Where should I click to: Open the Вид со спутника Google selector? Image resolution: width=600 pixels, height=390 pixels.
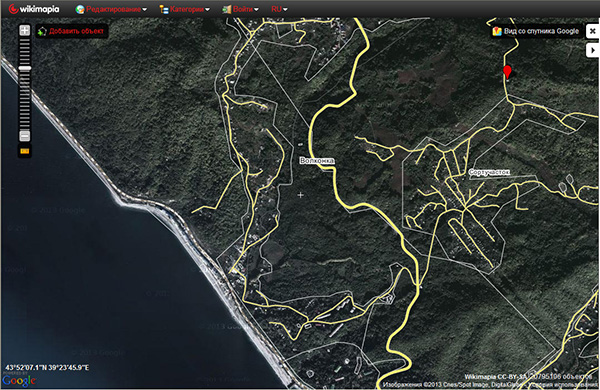(x=536, y=31)
